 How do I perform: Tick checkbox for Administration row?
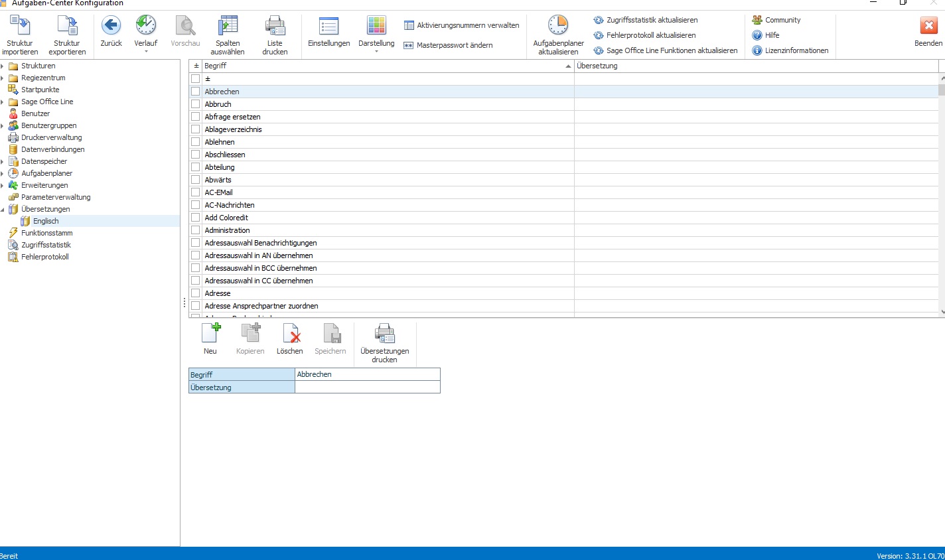(x=196, y=230)
